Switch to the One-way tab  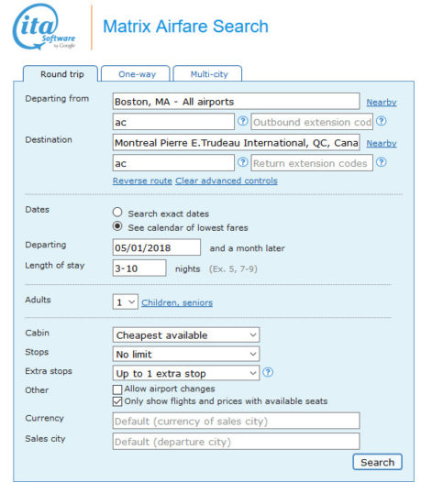136,74
